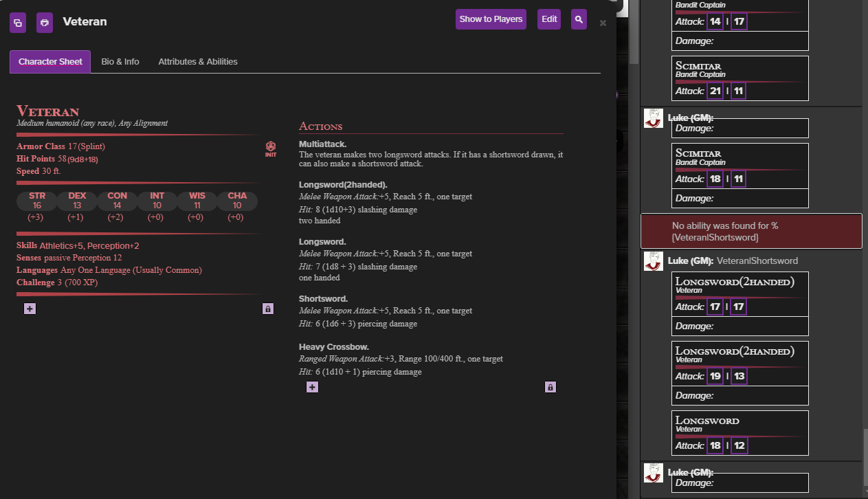Click attack roll 12 in Longsword chat card

[739, 445]
